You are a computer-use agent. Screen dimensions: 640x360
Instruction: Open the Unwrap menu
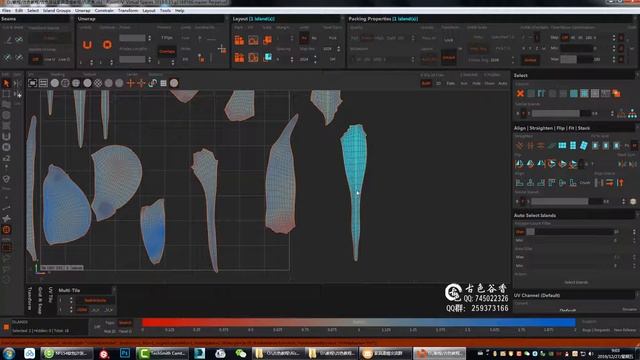pos(83,10)
